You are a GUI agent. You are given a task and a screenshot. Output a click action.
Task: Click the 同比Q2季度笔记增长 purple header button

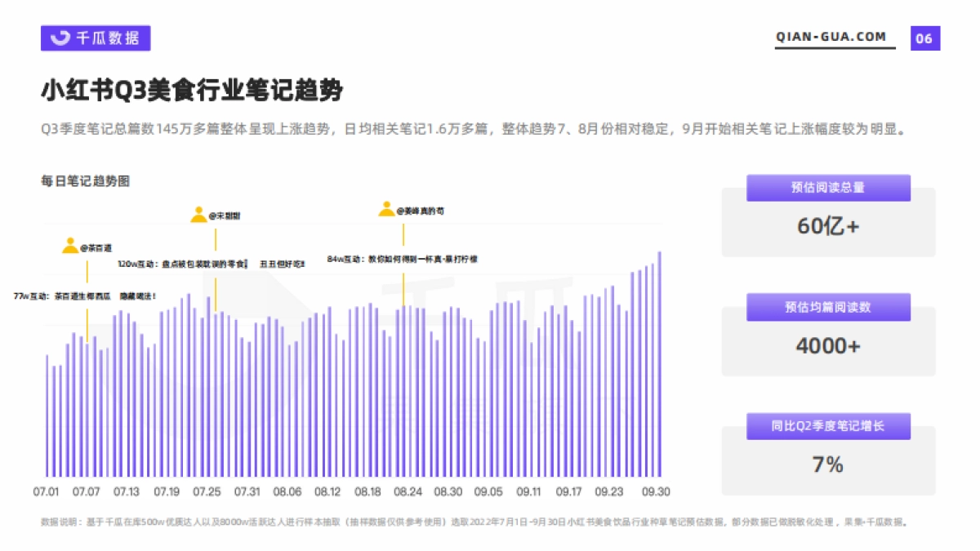point(827,426)
